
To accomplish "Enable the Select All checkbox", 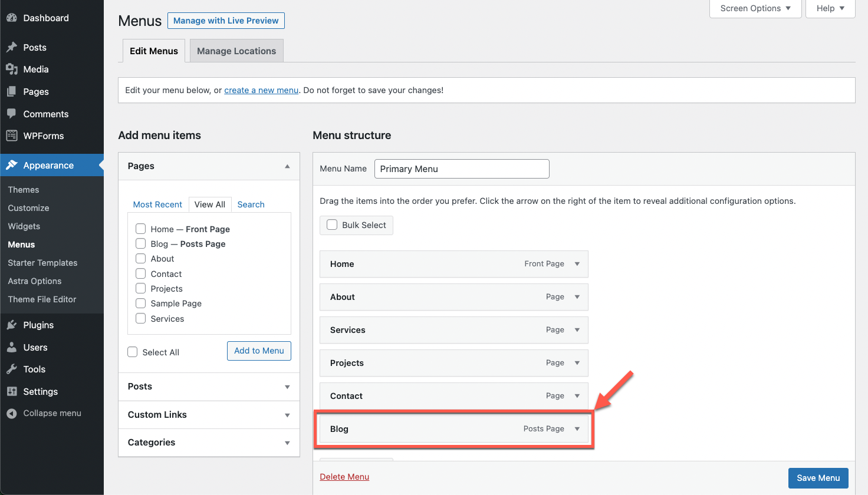I will pos(133,352).
